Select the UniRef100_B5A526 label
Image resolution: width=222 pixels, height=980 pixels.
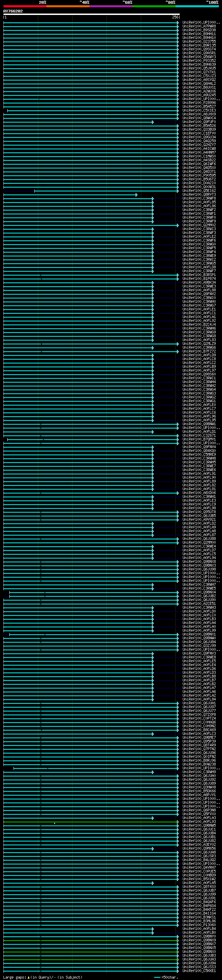tap(199, 125)
